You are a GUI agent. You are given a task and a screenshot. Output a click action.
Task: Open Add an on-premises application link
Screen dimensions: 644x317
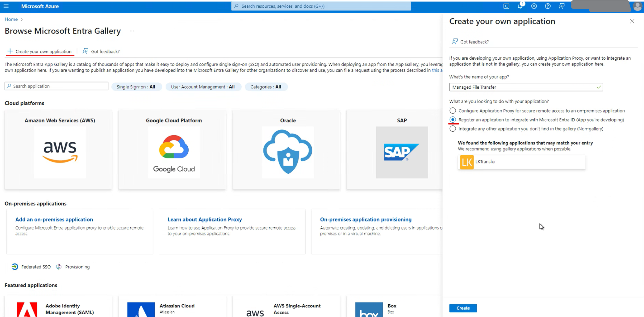(54, 219)
